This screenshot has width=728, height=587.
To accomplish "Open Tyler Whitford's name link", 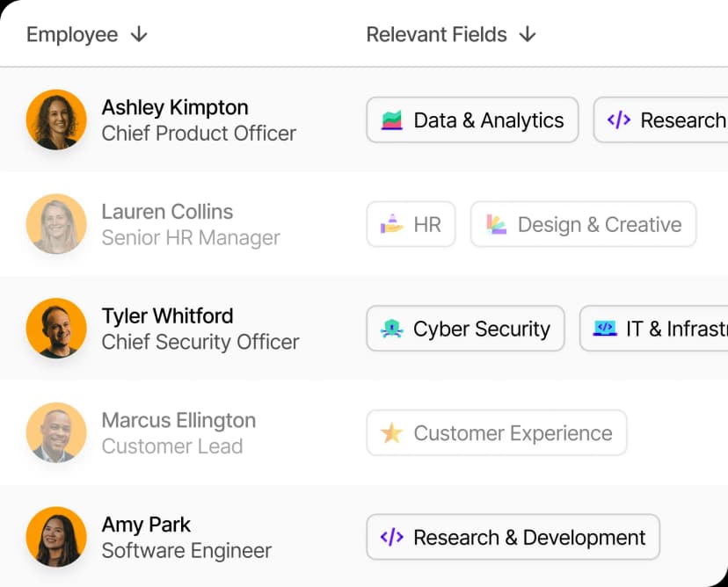I will coord(167,316).
